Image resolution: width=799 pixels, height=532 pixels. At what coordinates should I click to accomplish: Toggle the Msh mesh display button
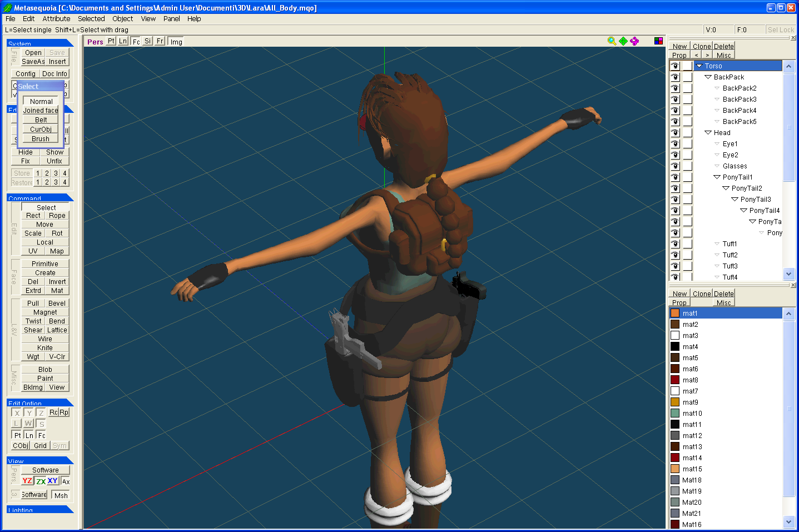tap(61, 495)
